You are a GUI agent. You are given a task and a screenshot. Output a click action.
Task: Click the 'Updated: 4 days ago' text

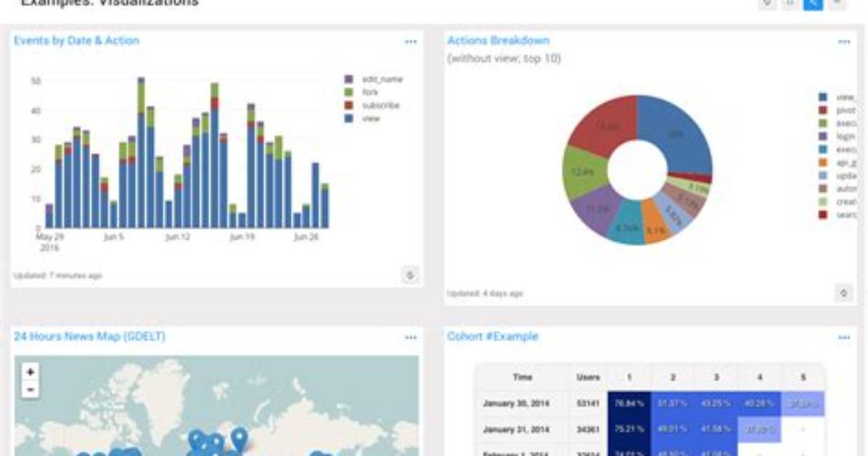[485, 293]
